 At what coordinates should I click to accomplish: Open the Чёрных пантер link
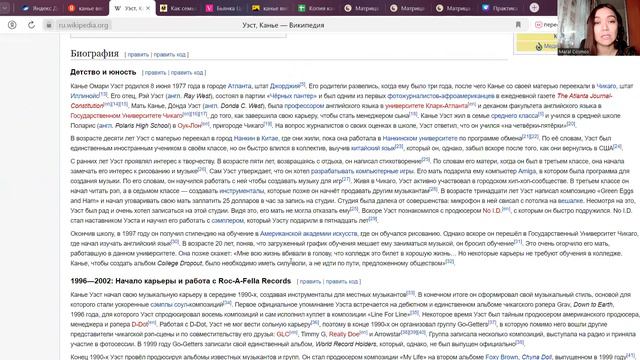(293, 96)
